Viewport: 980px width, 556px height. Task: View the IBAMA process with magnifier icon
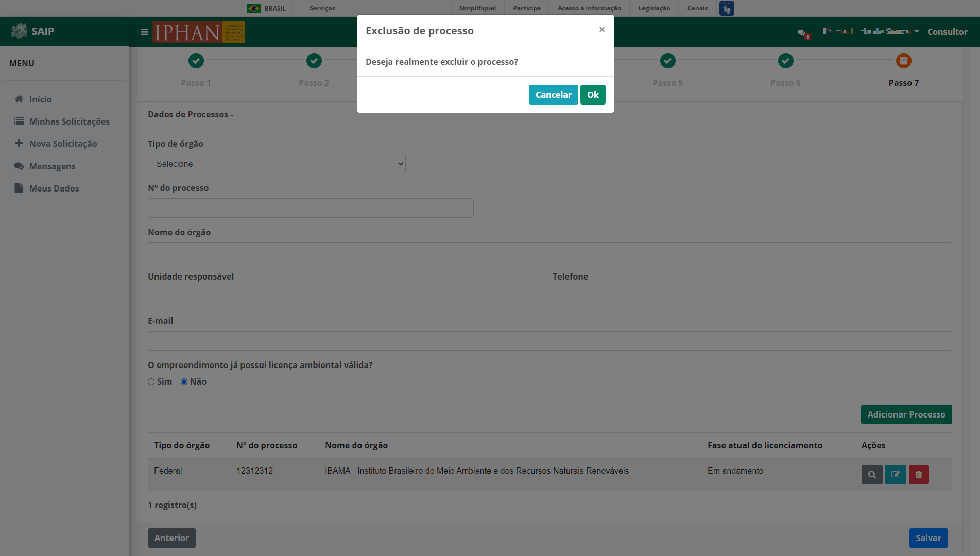point(872,475)
